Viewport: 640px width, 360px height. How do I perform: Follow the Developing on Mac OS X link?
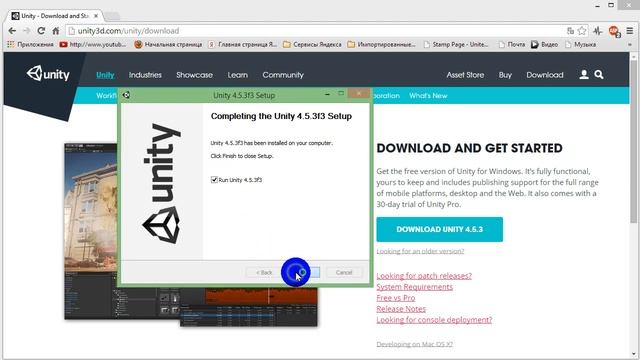414,344
